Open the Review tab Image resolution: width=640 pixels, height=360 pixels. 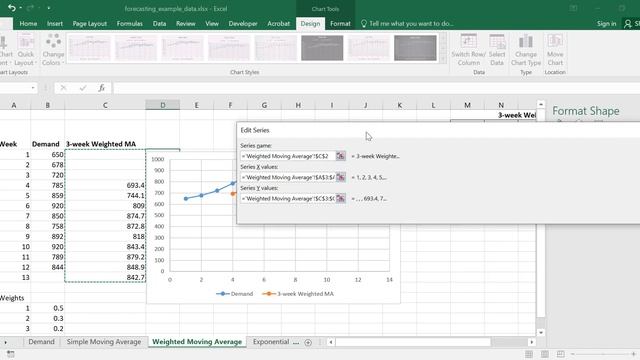coord(186,24)
